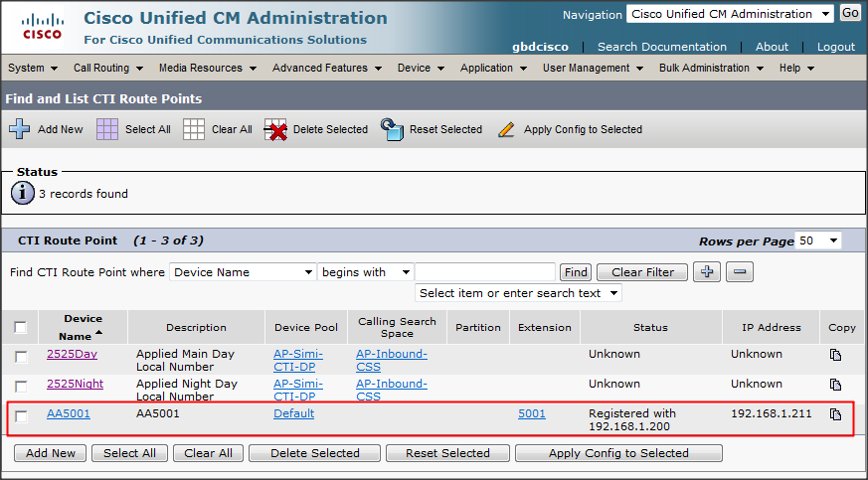Open the begins with operator dropdown
Screen dimensions: 868x480
pos(365,272)
